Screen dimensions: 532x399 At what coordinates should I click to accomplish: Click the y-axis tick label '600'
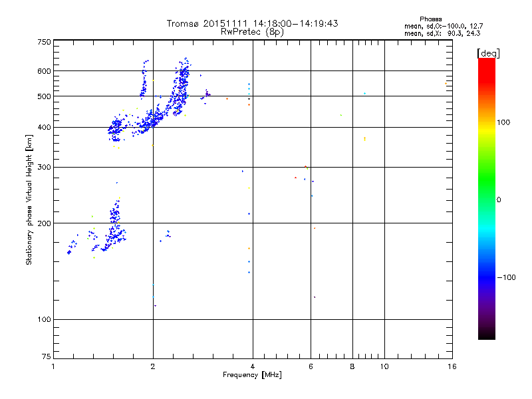[44, 71]
